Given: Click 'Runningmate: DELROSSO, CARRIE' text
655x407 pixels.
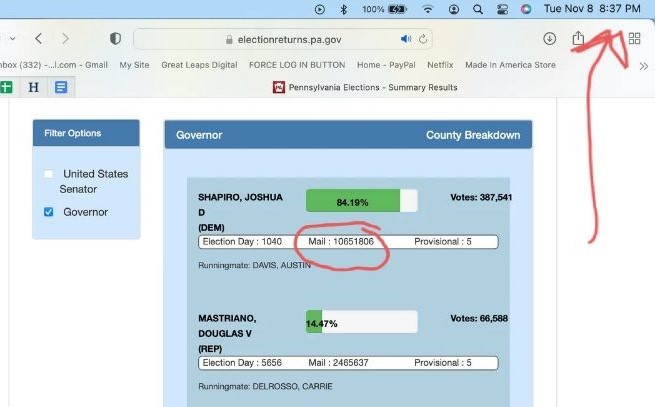Looking at the screenshot, I should pos(265,387).
